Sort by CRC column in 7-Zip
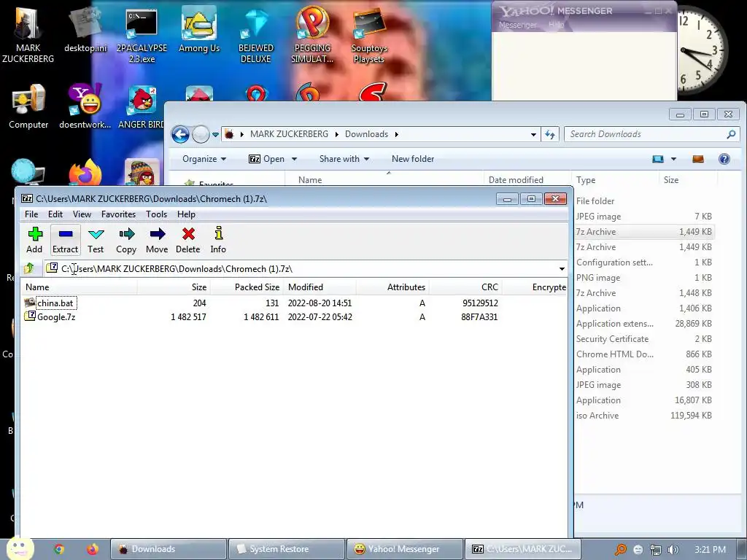The image size is (747, 560). click(x=465, y=287)
